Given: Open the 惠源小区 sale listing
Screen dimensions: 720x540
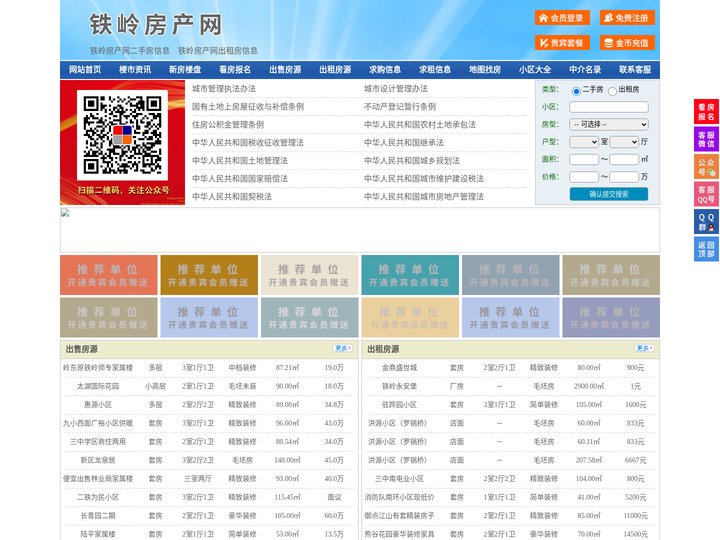Looking at the screenshot, I should (x=98, y=405).
